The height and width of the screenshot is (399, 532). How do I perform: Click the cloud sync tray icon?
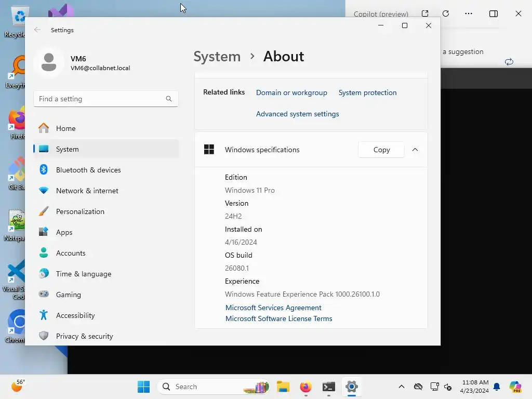(x=418, y=387)
